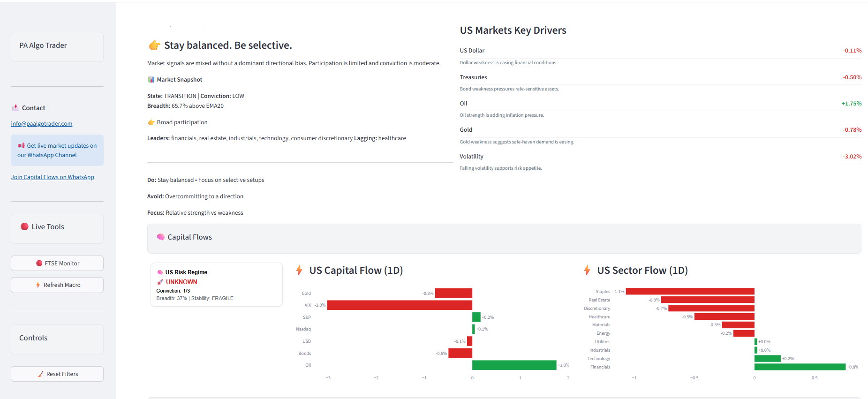Click the megaphone icon in WhatsApp notice
The height and width of the screenshot is (399, 868).
(x=21, y=146)
